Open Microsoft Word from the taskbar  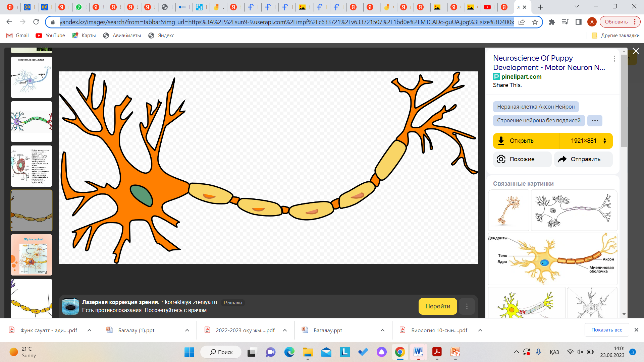(418, 352)
